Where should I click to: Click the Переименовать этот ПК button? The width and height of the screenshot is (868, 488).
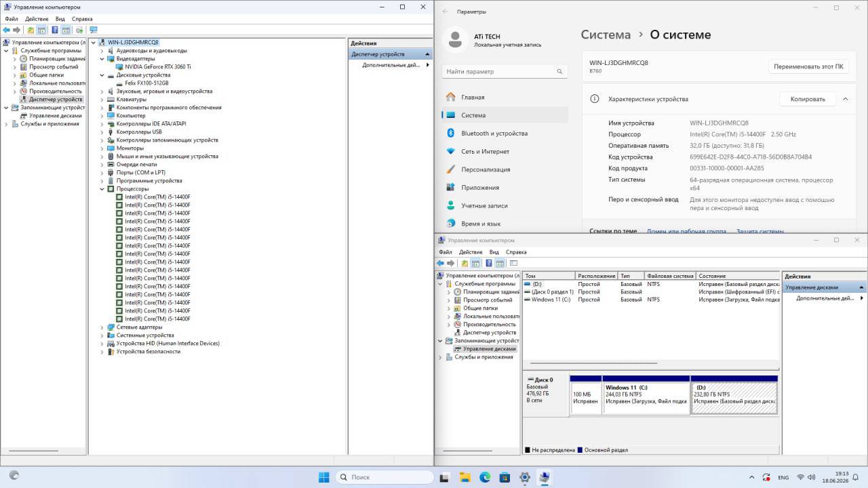pyautogui.click(x=808, y=66)
